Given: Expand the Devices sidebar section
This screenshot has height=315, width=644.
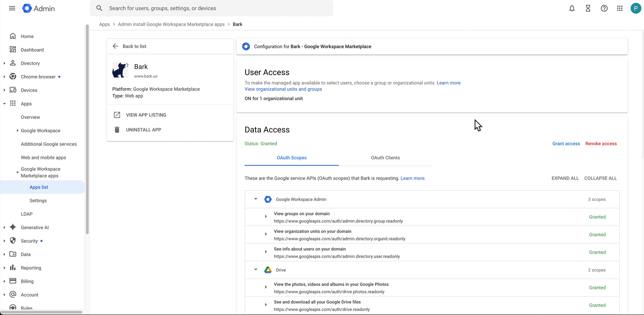Looking at the screenshot, I should click(x=4, y=90).
